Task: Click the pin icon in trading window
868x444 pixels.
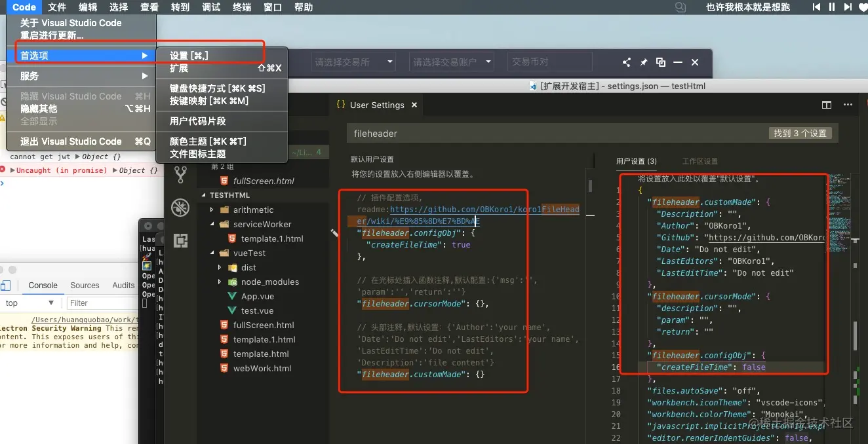Action: [644, 62]
